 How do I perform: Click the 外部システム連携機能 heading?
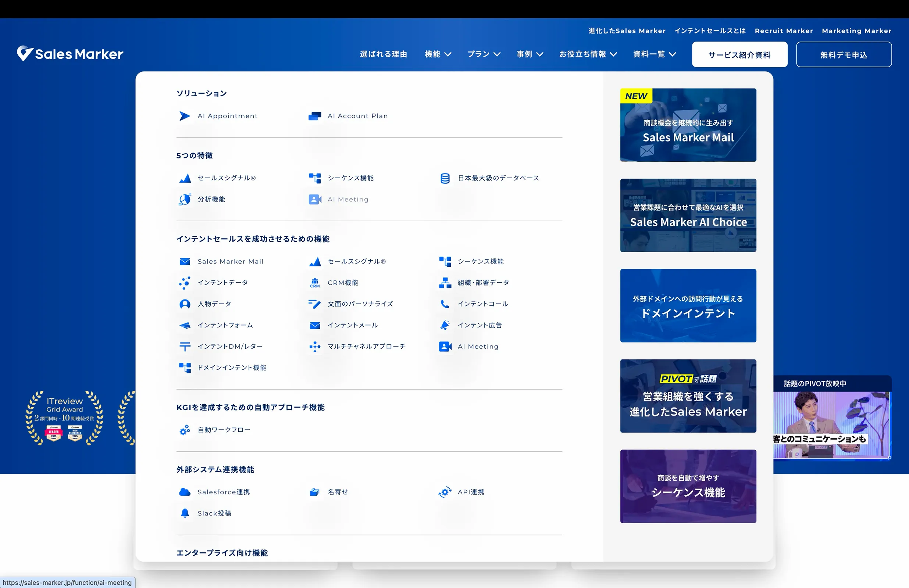215,470
